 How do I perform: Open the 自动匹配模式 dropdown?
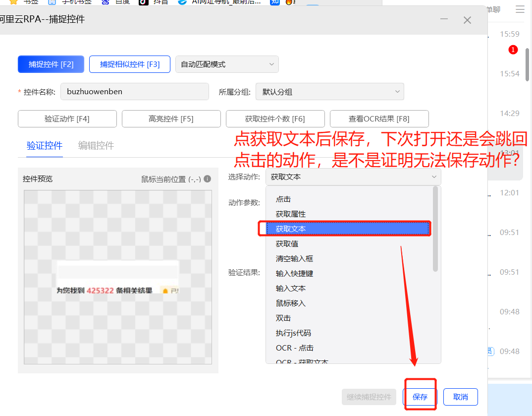227,64
